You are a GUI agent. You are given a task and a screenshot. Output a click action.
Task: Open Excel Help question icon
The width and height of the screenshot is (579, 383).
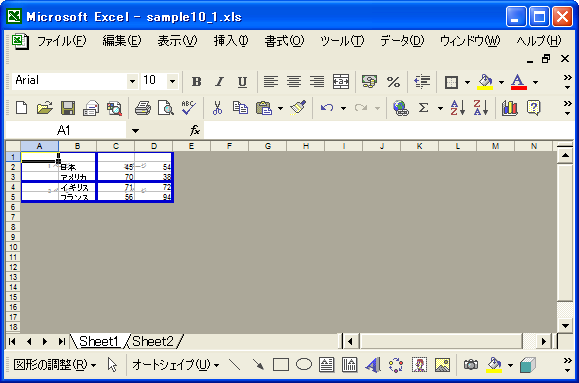(x=534, y=108)
